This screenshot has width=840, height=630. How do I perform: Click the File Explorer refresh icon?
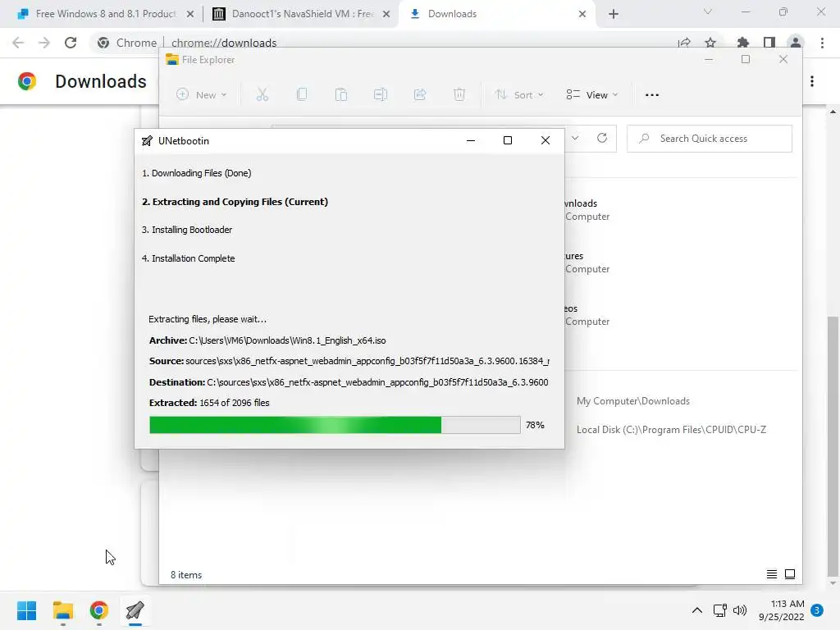[x=602, y=138]
